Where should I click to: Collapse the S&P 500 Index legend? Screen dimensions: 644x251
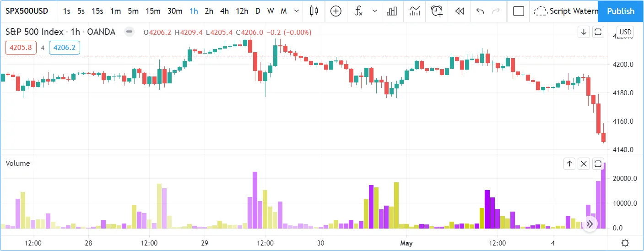pyautogui.click(x=130, y=32)
